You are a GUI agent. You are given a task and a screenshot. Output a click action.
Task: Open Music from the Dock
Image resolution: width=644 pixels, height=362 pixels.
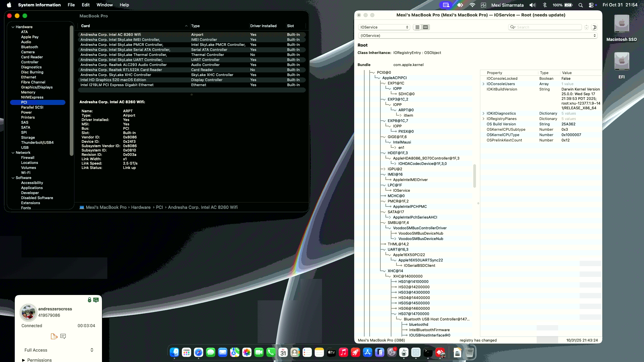pyautogui.click(x=343, y=352)
